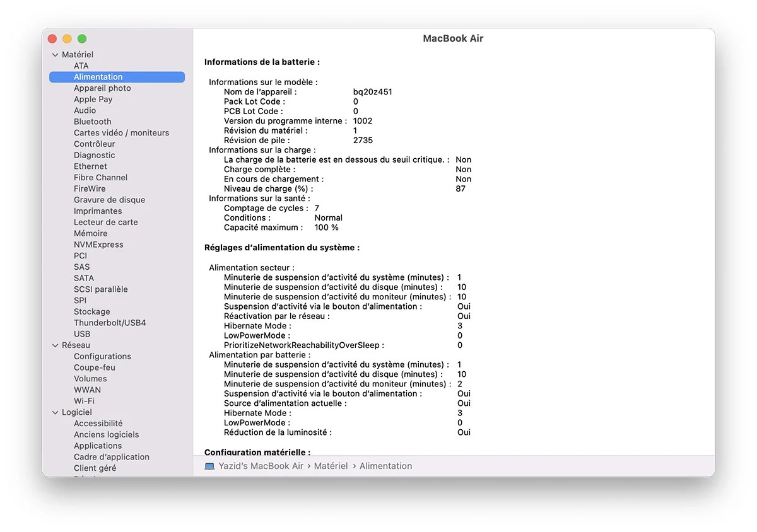Viewport: 757px width, 532px height.
Task: Select Apple Pay in sidebar
Action: click(93, 100)
